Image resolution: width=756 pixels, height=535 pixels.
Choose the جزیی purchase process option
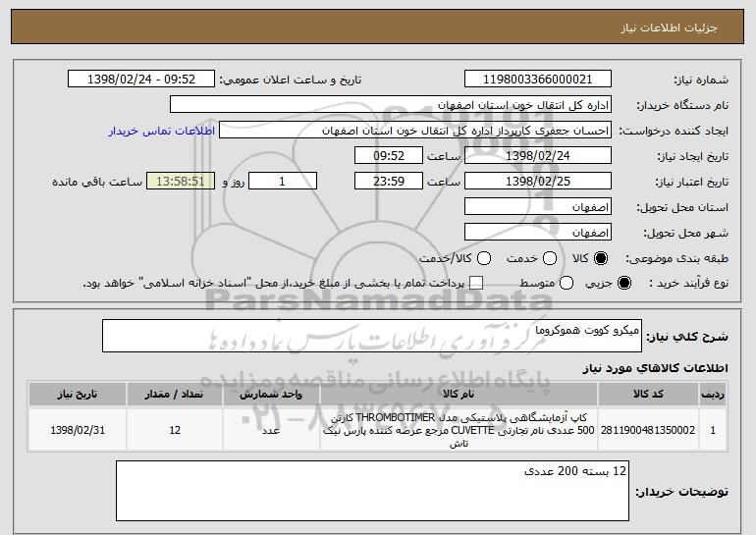[623, 283]
